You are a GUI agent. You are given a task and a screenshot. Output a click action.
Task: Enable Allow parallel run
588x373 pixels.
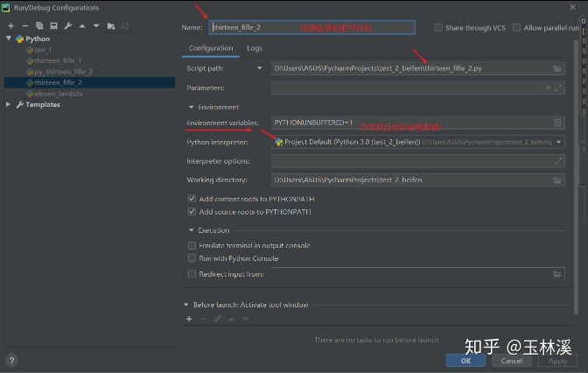click(517, 28)
